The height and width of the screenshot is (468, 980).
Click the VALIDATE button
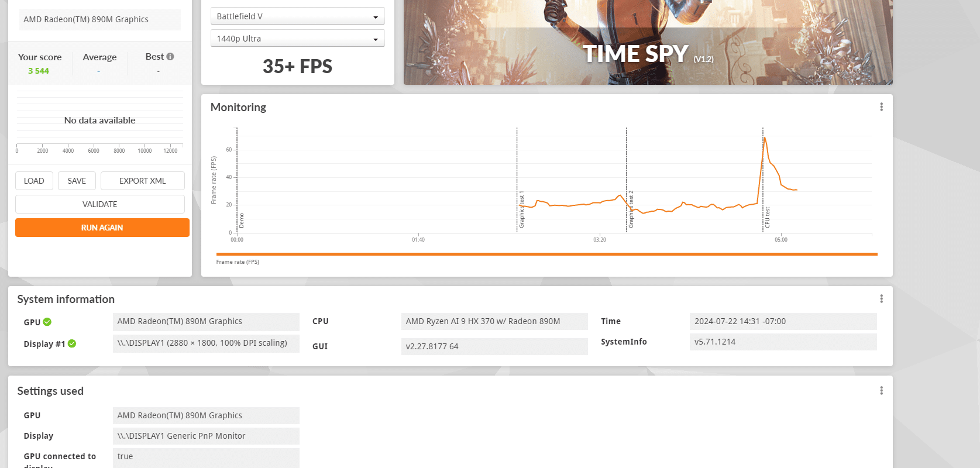pyautogui.click(x=100, y=204)
